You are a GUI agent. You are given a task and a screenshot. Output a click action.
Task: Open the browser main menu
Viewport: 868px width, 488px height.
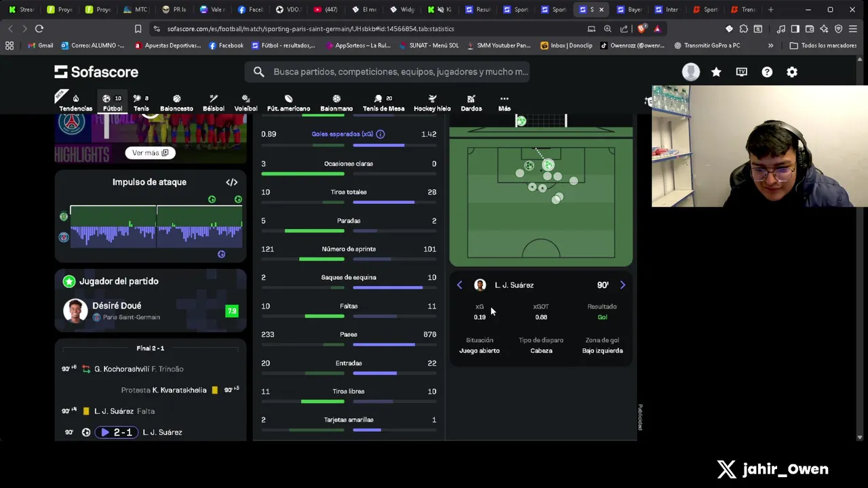(853, 28)
